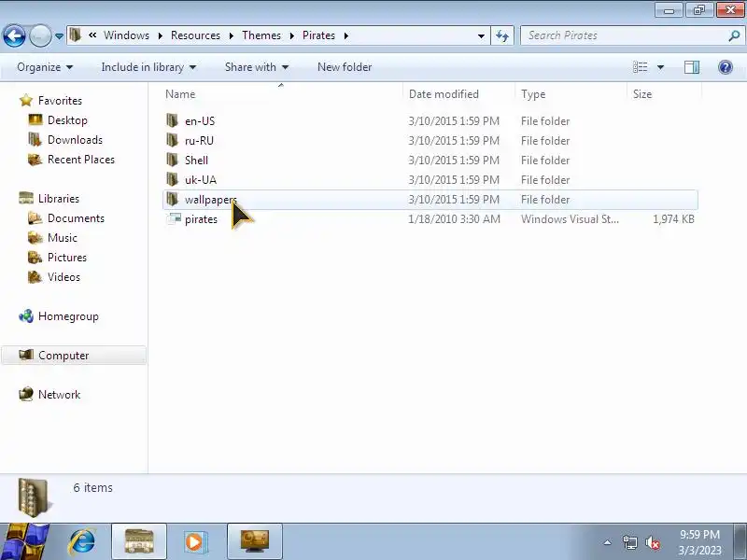
Task: Open the Organize menu
Action: click(x=45, y=67)
